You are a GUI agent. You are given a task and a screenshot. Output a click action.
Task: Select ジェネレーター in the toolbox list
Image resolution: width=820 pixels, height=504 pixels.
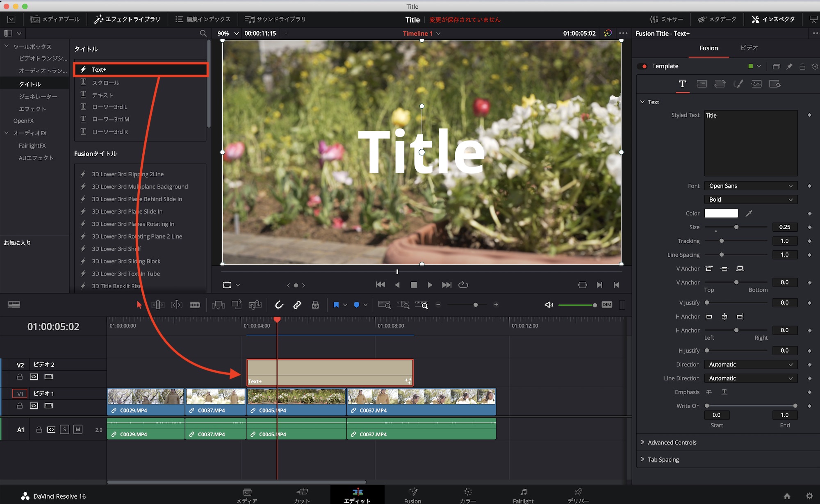point(38,96)
